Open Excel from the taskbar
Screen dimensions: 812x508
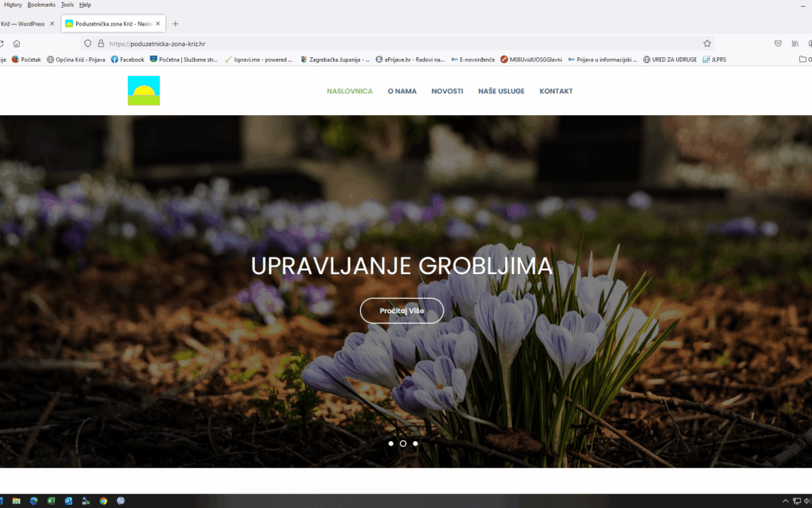[x=51, y=500]
